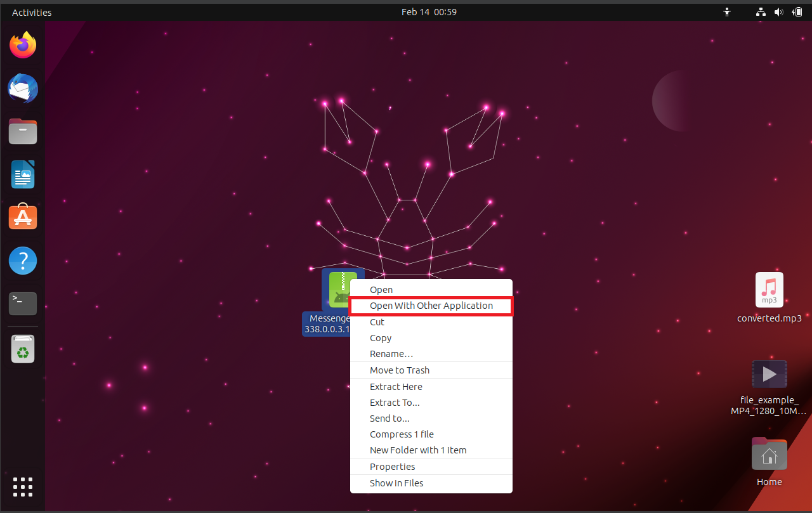Open Firefox from the dock
Screen dimensions: 812x513
23,45
